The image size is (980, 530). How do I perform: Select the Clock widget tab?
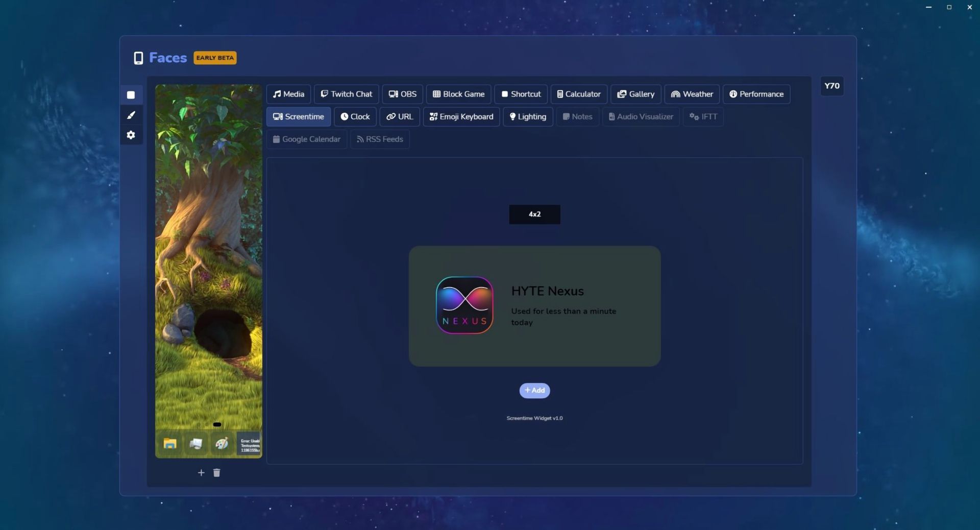355,116
